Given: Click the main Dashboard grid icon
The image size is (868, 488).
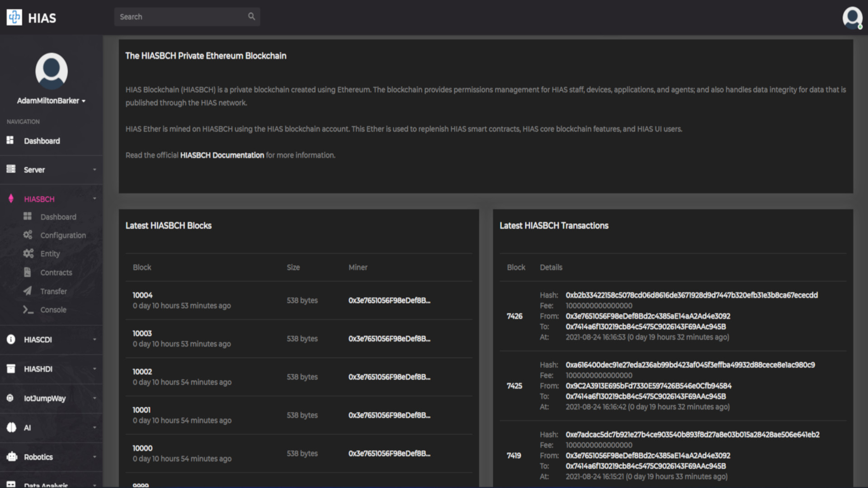Looking at the screenshot, I should tap(10, 140).
